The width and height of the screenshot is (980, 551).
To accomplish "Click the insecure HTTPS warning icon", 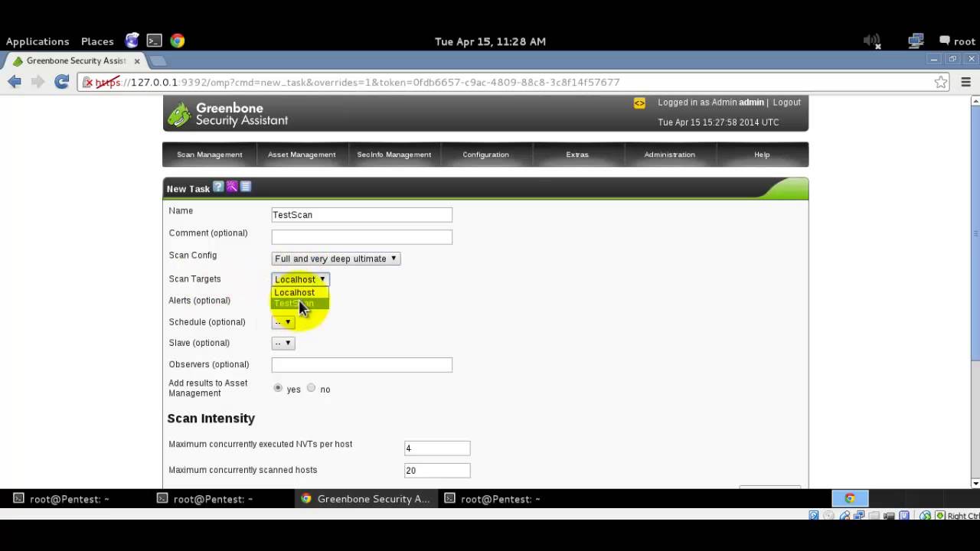I will (x=88, y=82).
